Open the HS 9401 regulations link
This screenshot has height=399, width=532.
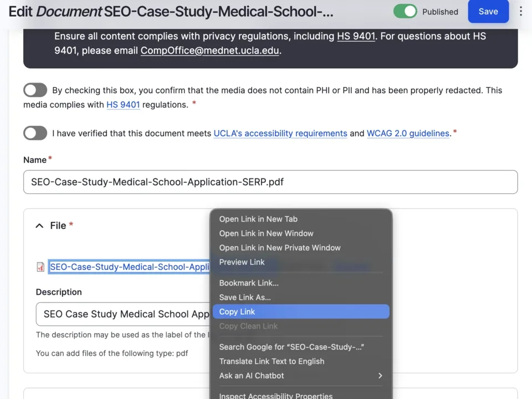(x=123, y=105)
